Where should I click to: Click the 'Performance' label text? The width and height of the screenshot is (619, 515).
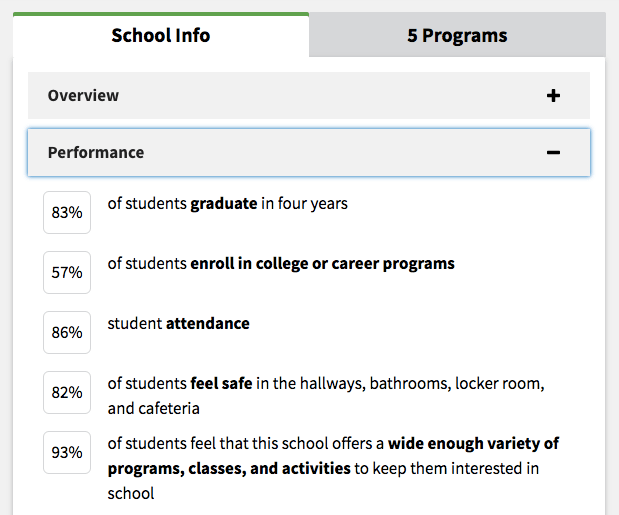tap(96, 153)
